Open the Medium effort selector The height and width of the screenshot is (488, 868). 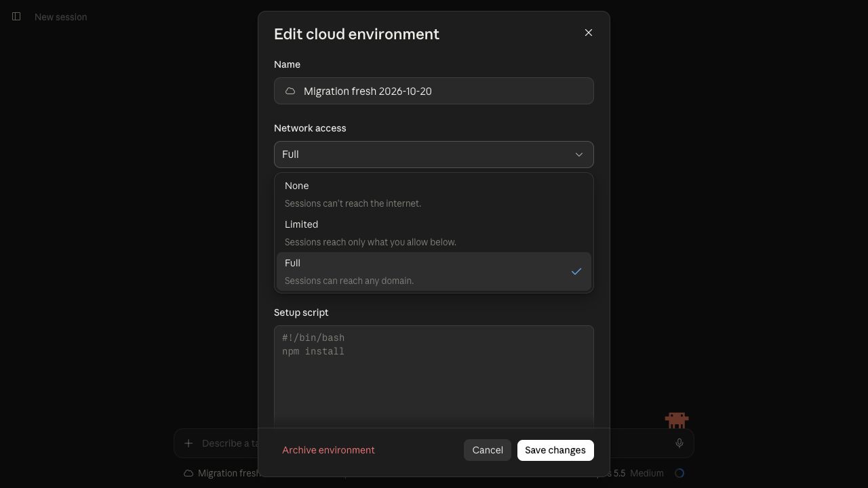646,473
